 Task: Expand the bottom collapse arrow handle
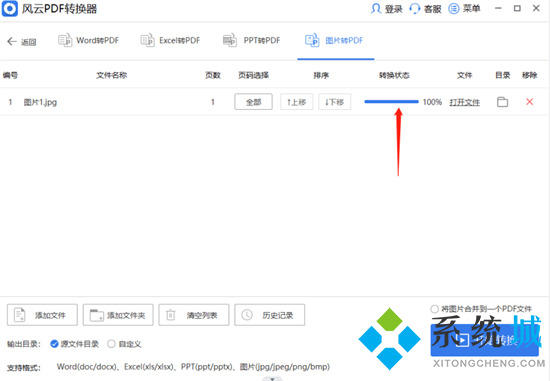point(272,379)
